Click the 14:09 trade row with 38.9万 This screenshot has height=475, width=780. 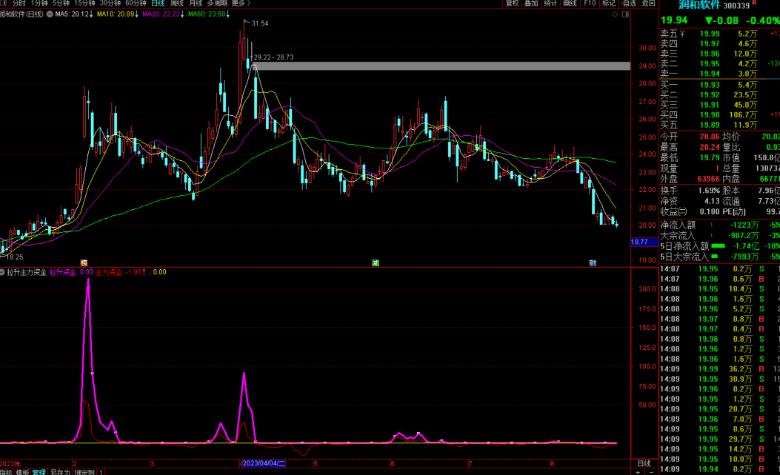719,379
